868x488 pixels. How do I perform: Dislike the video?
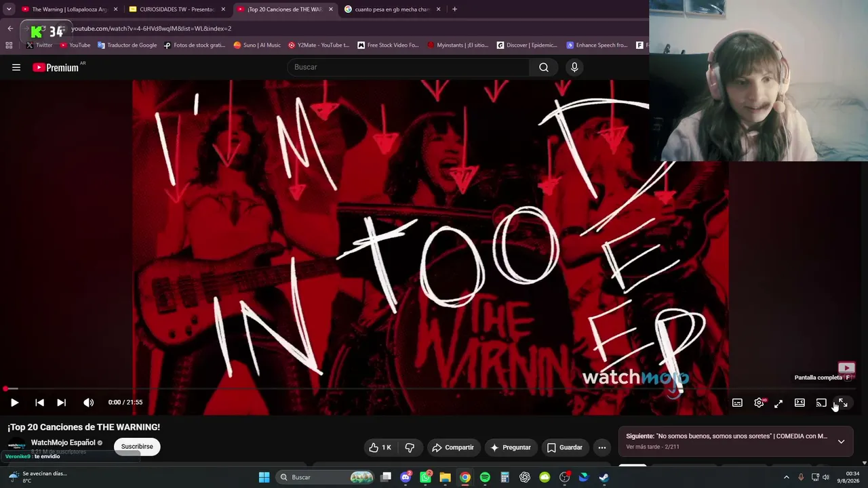tap(410, 447)
